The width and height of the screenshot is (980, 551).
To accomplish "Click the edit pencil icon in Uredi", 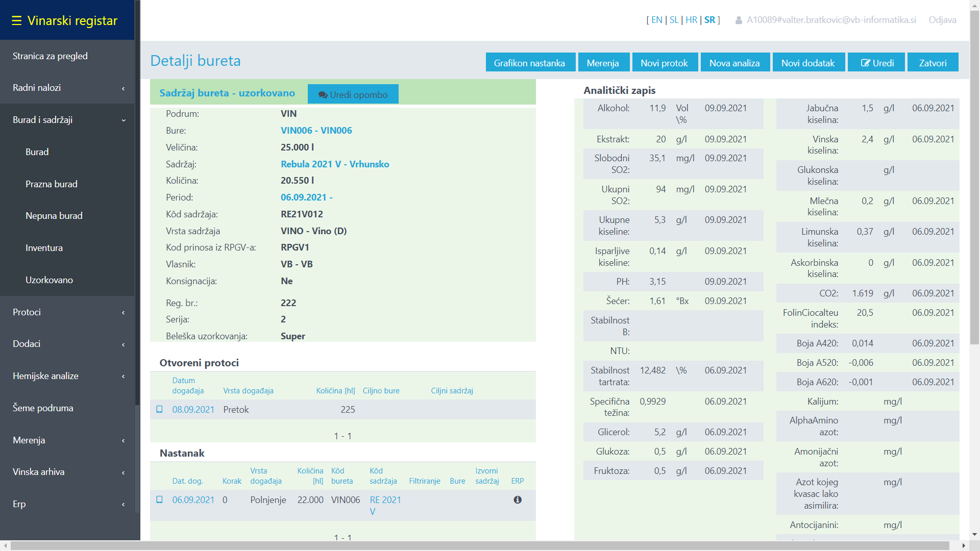I will [866, 63].
